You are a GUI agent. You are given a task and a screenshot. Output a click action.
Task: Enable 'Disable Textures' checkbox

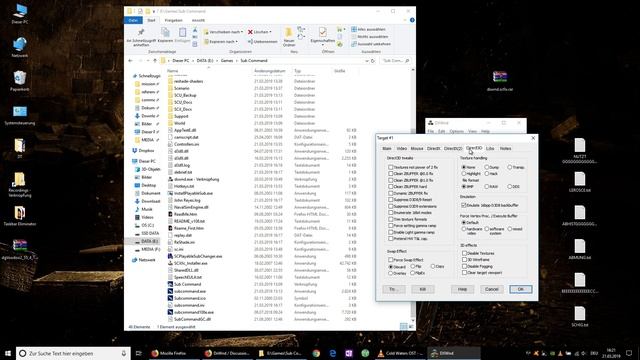(464, 253)
